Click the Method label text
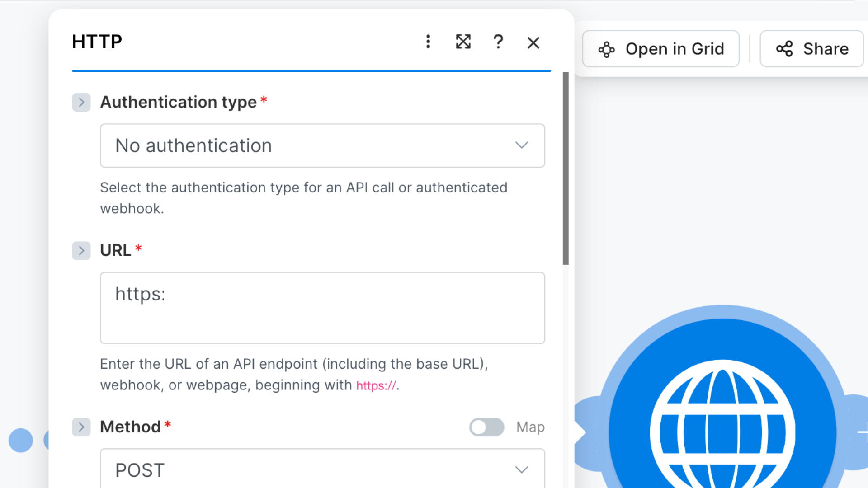Image resolution: width=868 pixels, height=488 pixels. tap(130, 427)
